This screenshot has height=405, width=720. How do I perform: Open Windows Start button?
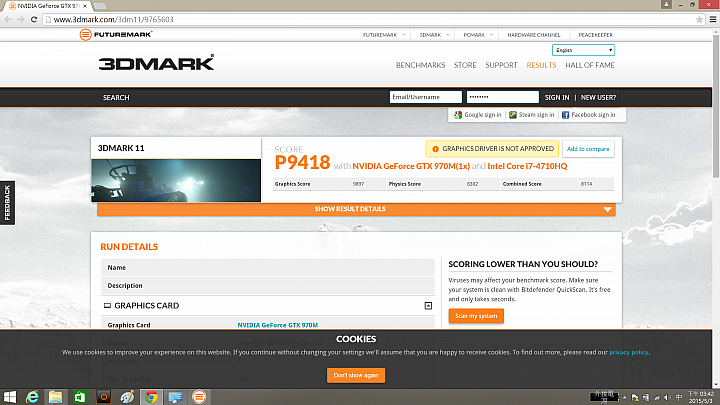(10, 397)
